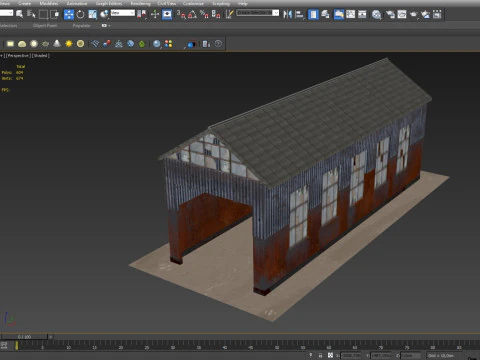Toggle the Percent Snap button
Screen dimensions: 480x360
click(204, 14)
